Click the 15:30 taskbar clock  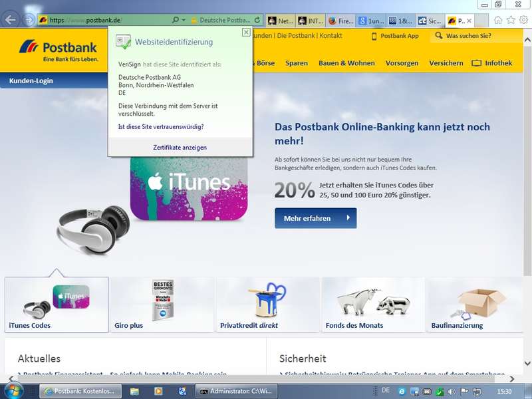[x=504, y=392]
